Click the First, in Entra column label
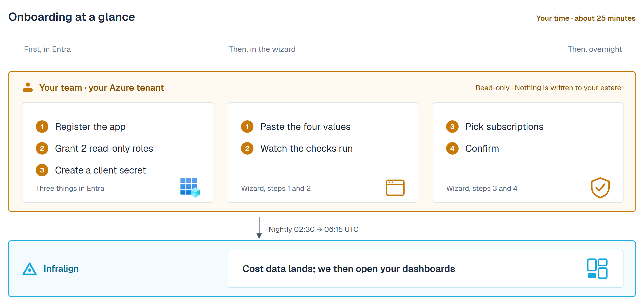This screenshot has width=644, height=305. click(x=48, y=49)
